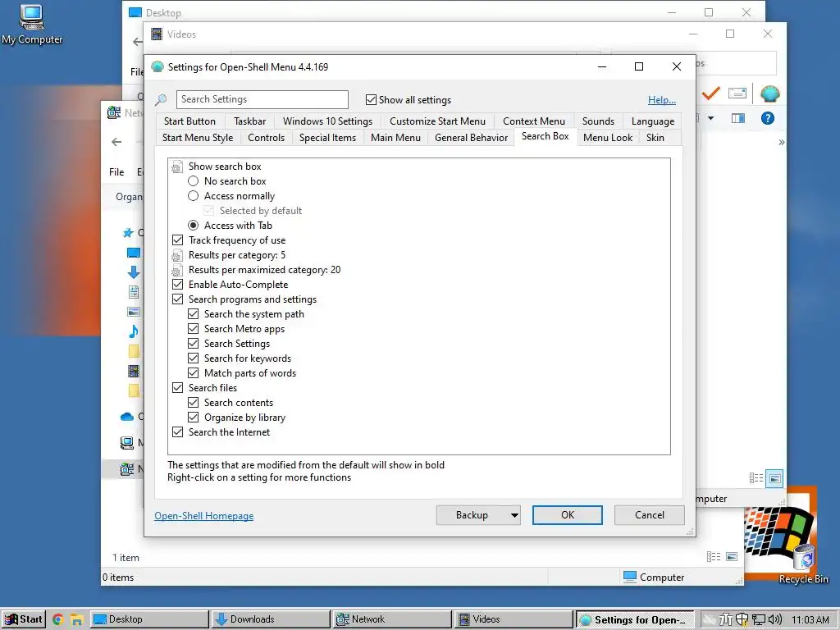Open the Backup dropdown arrow
Viewport: 840px width, 630px height.
[514, 515]
